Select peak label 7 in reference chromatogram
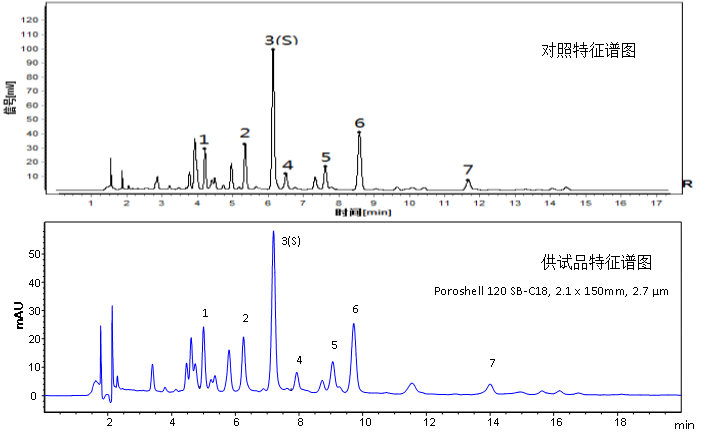The width and height of the screenshot is (714, 440). point(468,170)
